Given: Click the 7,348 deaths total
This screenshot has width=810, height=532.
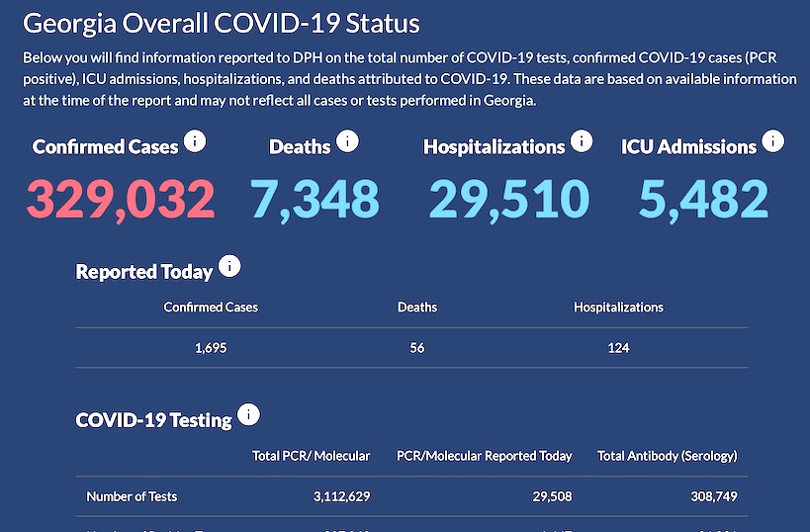Looking at the screenshot, I should click(x=315, y=199).
